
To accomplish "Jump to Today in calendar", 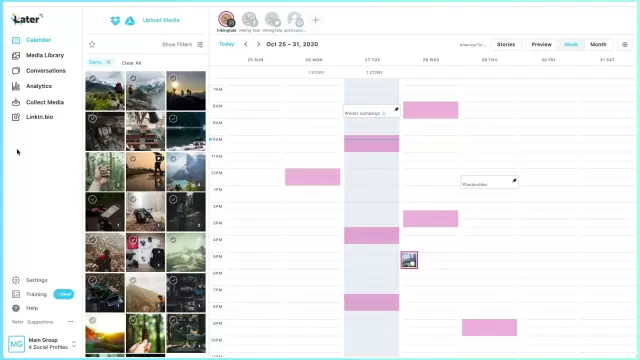I will pos(227,44).
